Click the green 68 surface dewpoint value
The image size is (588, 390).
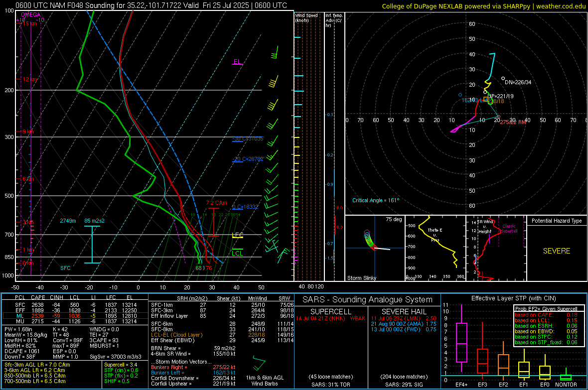199,268
